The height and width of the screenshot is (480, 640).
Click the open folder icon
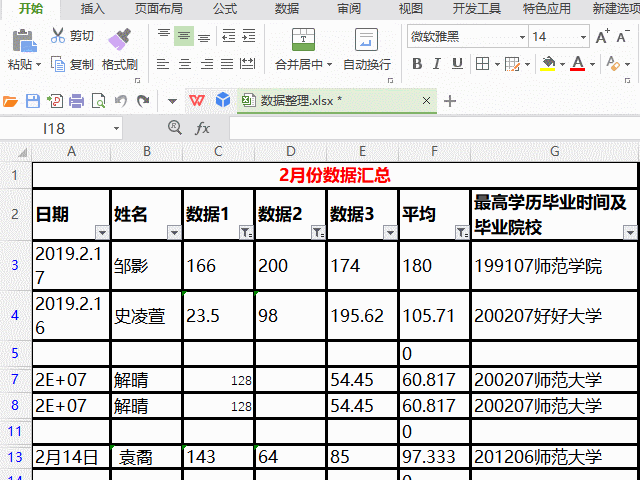pyautogui.click(x=10, y=101)
